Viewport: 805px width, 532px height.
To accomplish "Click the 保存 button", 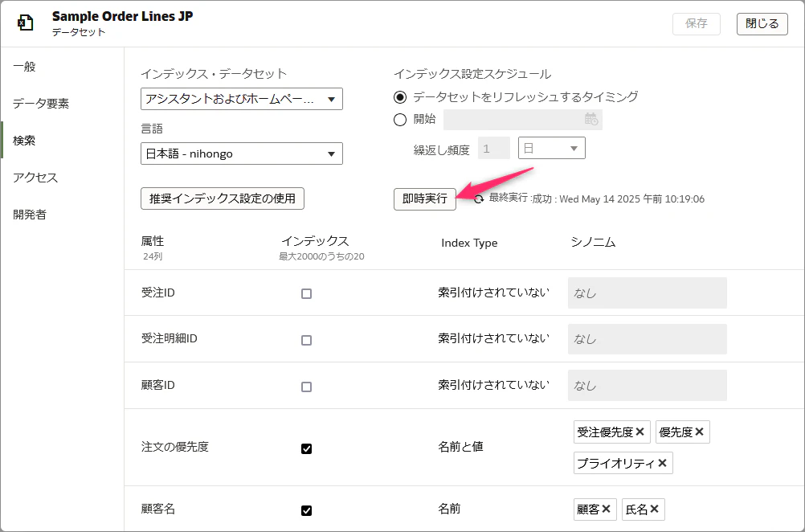I will click(697, 23).
